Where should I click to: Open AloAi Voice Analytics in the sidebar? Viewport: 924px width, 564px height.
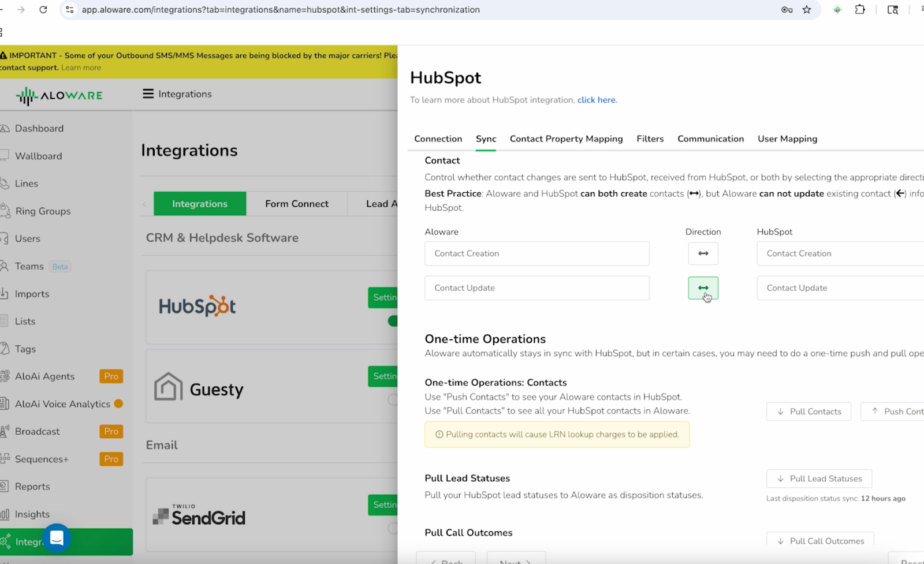pos(62,404)
